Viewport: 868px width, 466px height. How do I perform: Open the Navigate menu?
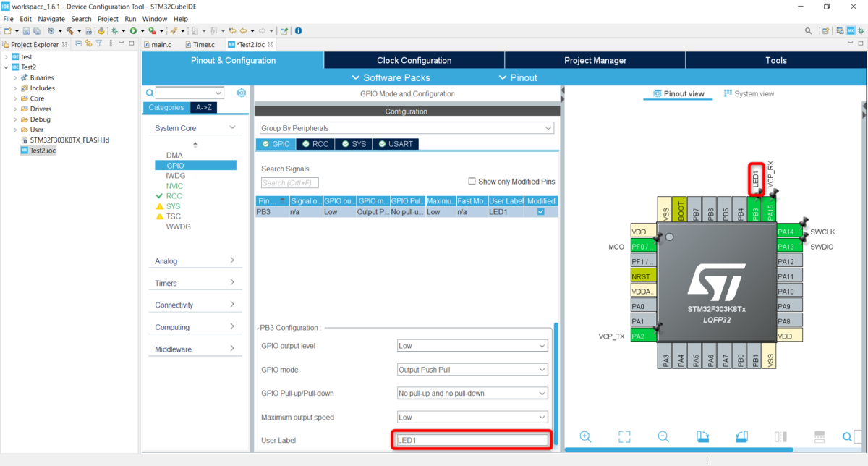tap(51, 18)
